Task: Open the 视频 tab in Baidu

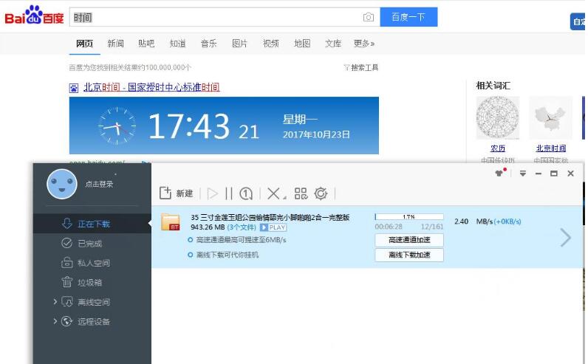Action: [x=271, y=44]
